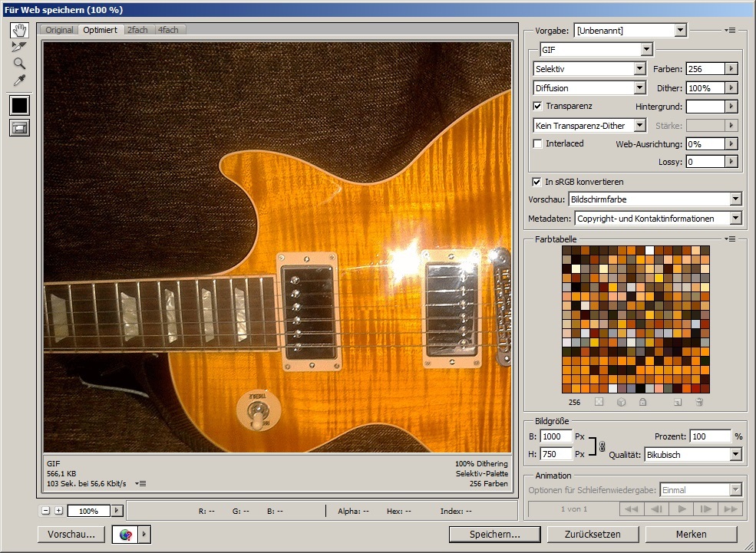Click the lock icon below Farbtabelle

[642, 402]
